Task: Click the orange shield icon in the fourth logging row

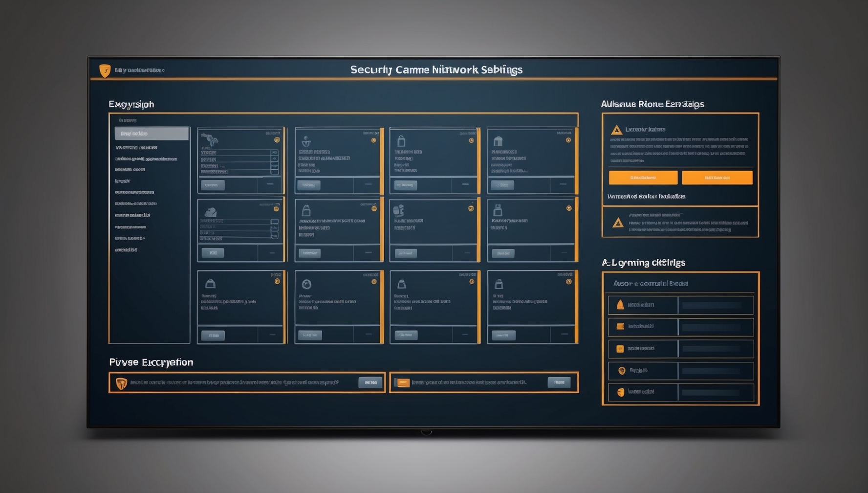Action: pos(622,371)
